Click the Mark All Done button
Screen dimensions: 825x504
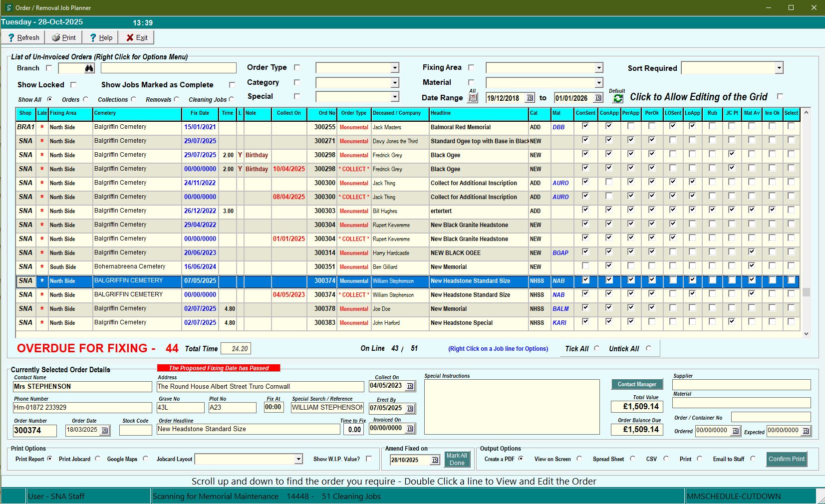457,459
